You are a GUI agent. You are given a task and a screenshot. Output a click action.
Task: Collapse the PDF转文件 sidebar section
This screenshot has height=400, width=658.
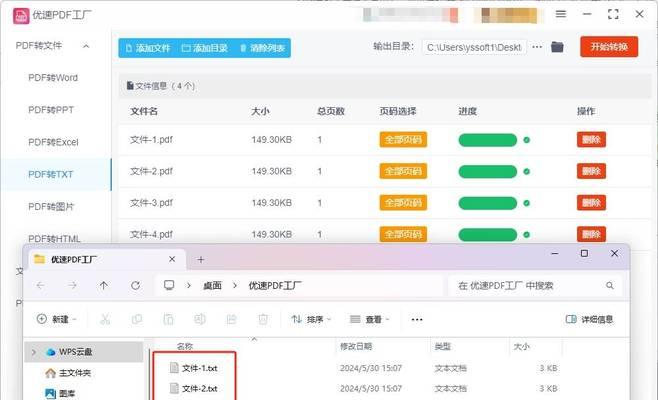(x=86, y=46)
